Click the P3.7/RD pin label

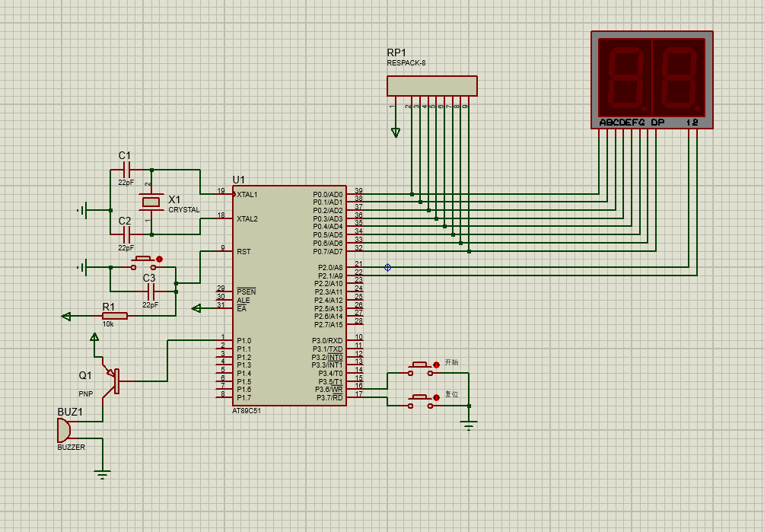(x=329, y=397)
